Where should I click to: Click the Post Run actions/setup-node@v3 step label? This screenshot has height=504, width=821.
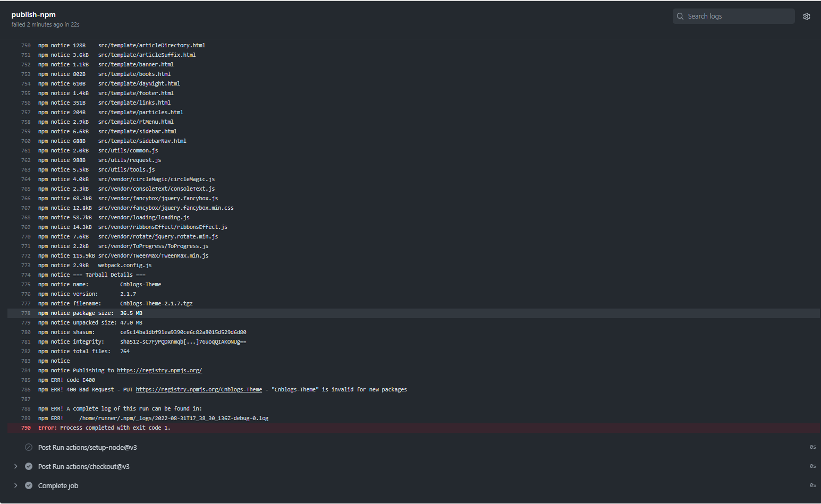pyautogui.click(x=88, y=447)
